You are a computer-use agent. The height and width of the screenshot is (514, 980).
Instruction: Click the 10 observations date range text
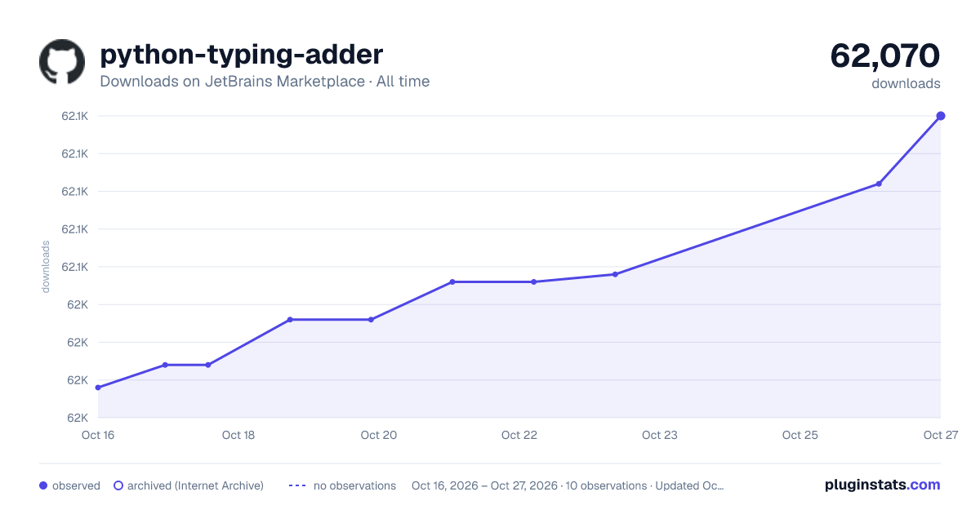(568, 485)
